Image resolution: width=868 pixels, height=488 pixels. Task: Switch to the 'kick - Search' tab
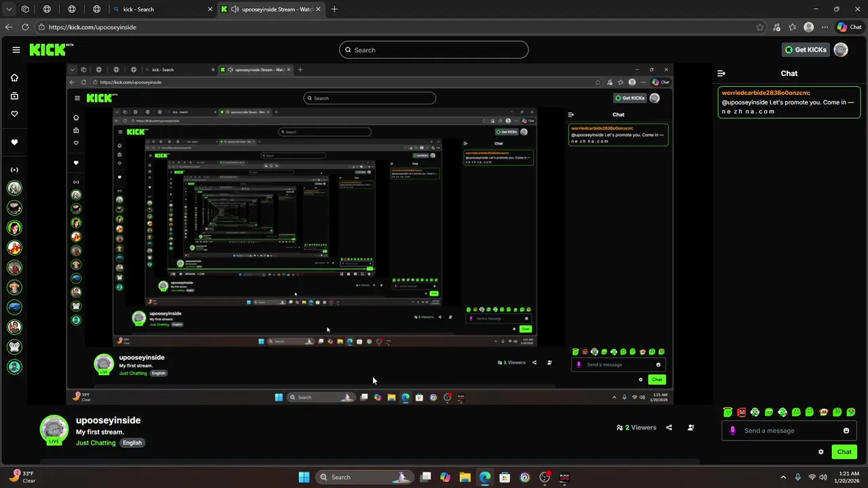click(161, 9)
